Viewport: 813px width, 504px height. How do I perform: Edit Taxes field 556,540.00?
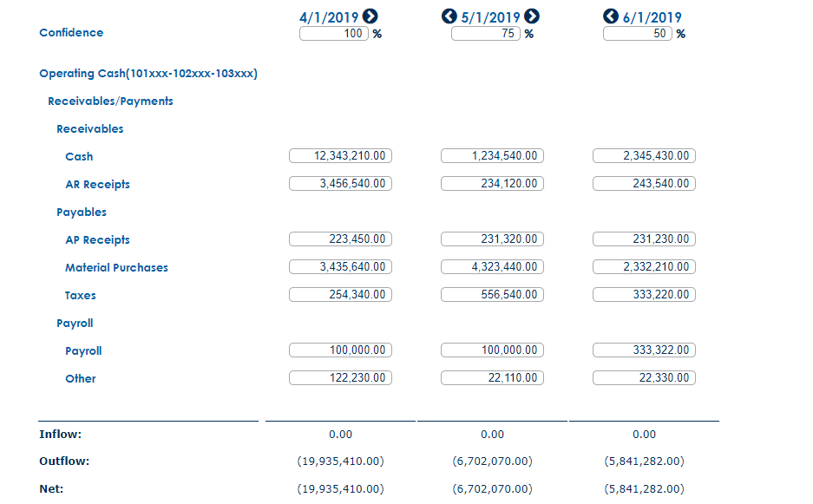pyautogui.click(x=493, y=295)
